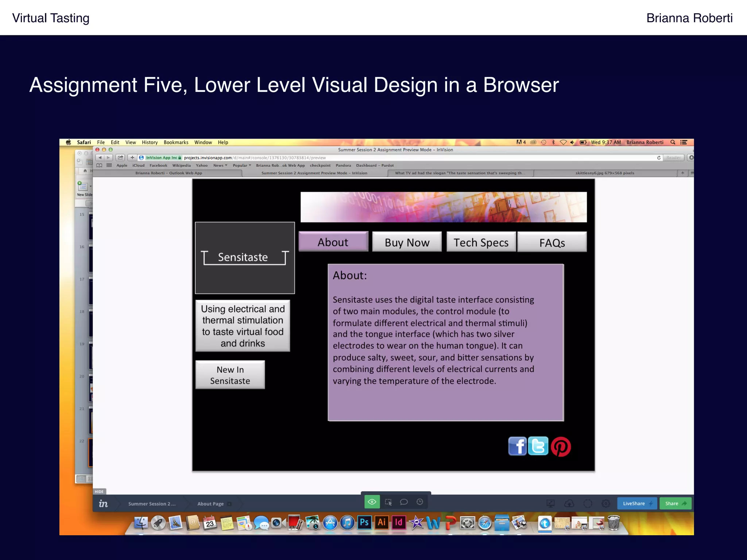The width and height of the screenshot is (747, 560).
Task: Click the Buy Now navigation button
Action: pos(407,242)
